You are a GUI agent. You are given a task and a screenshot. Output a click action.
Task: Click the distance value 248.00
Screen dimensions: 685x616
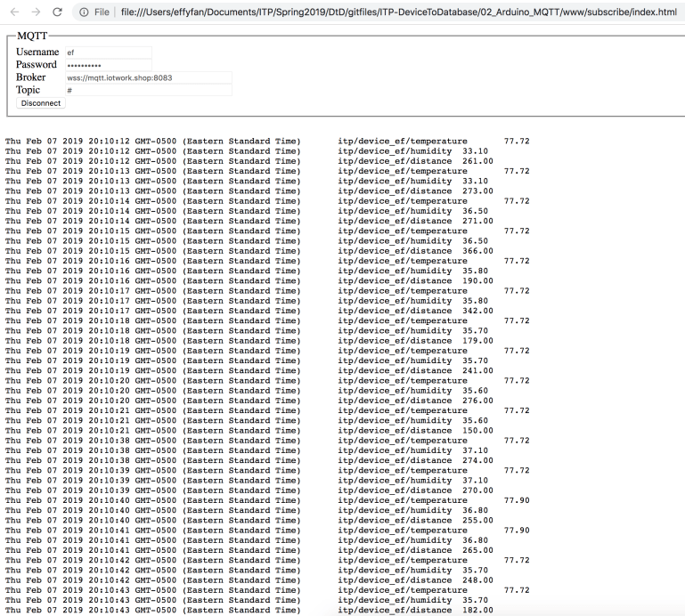coord(477,580)
